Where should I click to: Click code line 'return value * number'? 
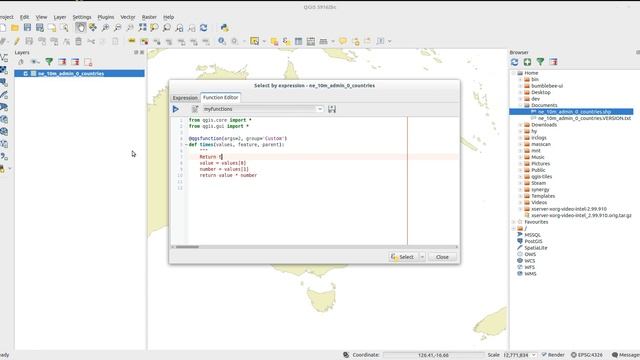tap(228, 176)
